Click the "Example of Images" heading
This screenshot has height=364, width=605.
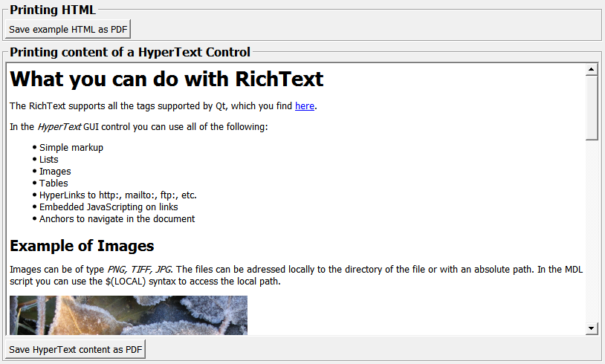pyautogui.click(x=82, y=246)
